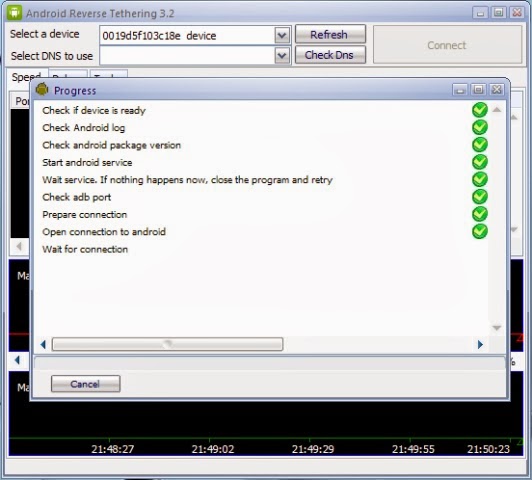Click the checkmark next to Prepare connection
Image resolution: width=532 pixels, height=480 pixels.
(x=480, y=214)
